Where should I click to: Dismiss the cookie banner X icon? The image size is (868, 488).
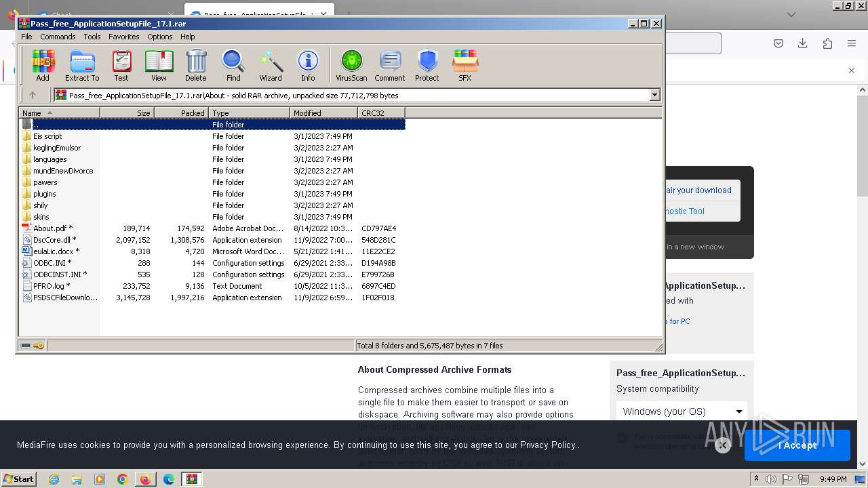[723, 445]
